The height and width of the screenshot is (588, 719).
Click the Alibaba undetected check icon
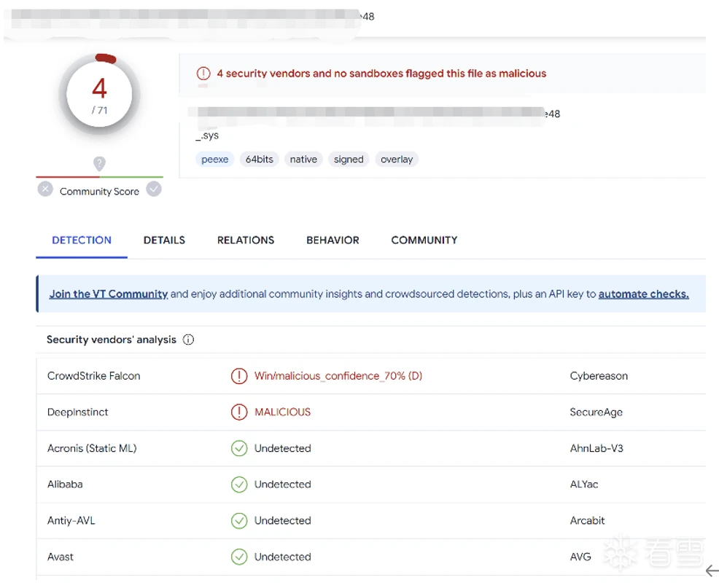pyautogui.click(x=239, y=485)
